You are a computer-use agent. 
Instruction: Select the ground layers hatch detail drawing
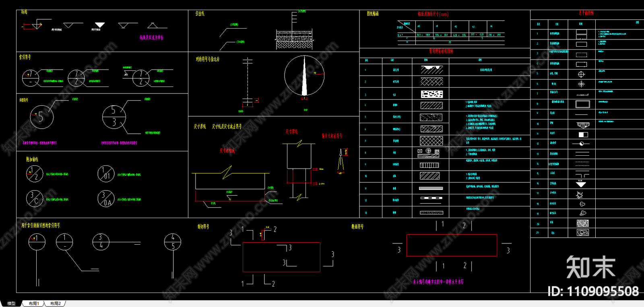pos(294,39)
